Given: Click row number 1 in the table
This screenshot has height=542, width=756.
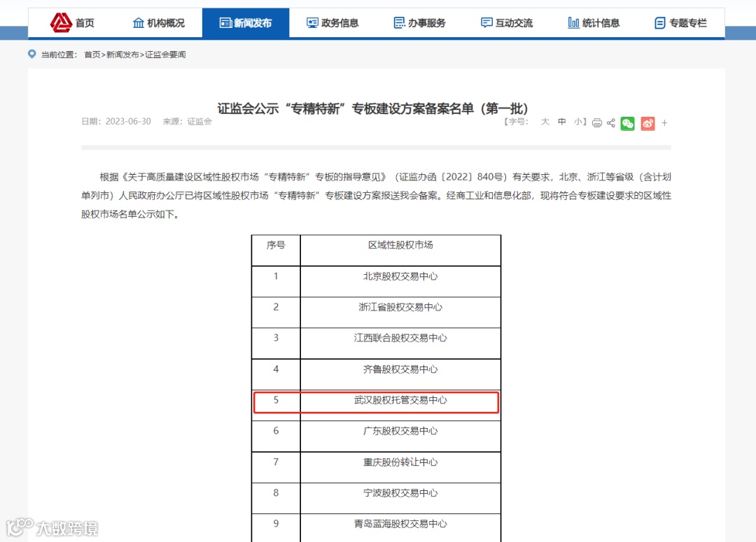Looking at the screenshot, I should 276,276.
